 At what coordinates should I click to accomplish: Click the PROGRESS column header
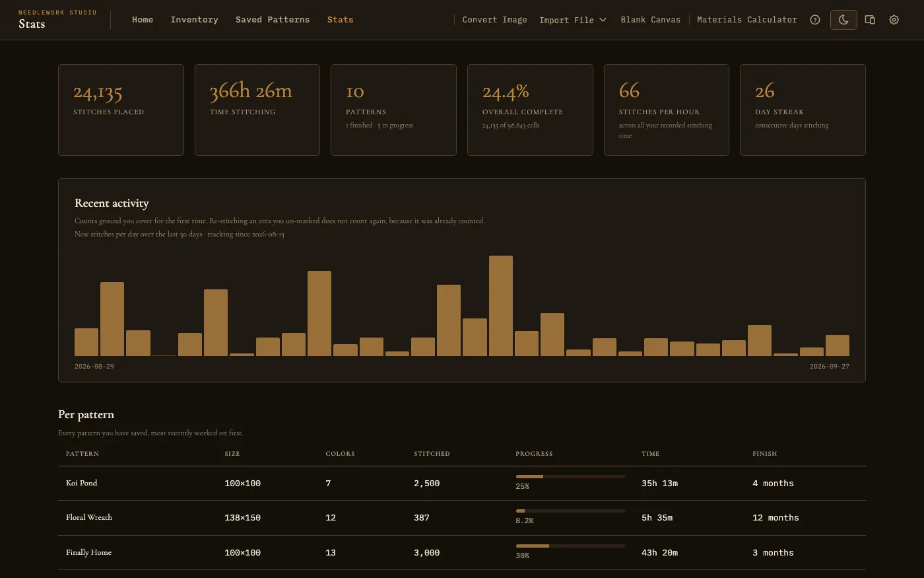tap(534, 454)
